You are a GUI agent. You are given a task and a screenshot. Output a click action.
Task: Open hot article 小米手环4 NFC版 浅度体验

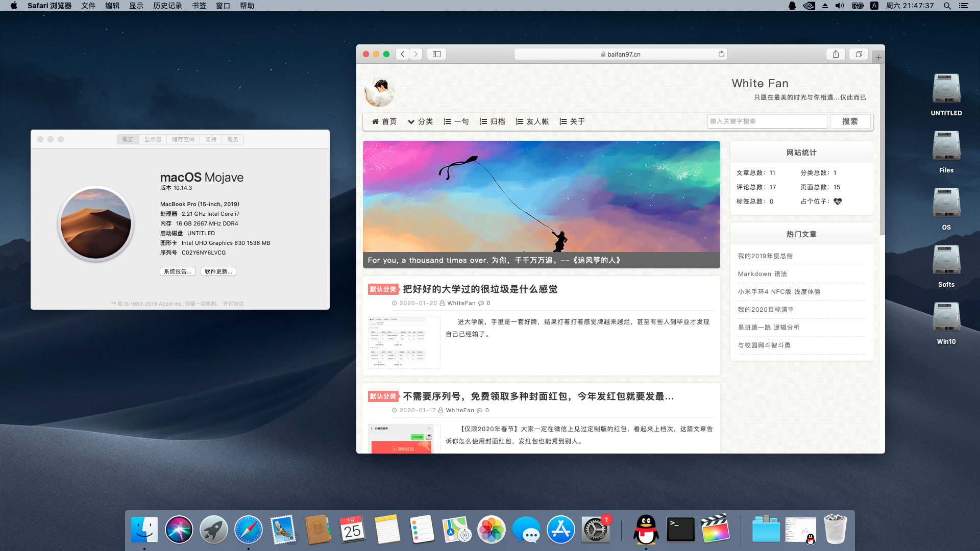coord(779,292)
